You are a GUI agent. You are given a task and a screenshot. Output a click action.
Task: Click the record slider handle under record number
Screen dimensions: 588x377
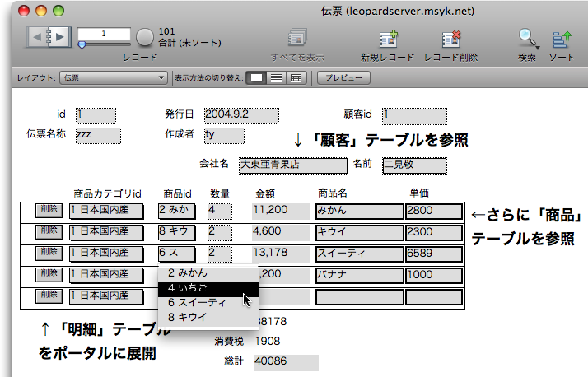tap(82, 44)
